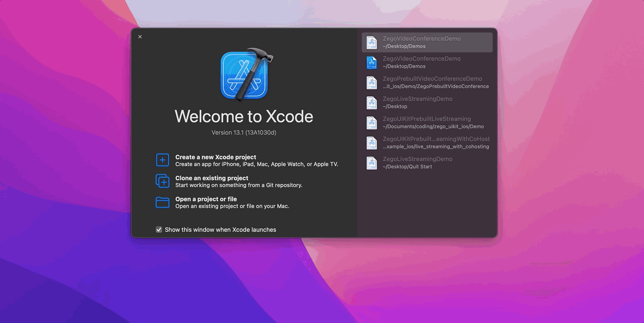
Task: Click the path ~/Desktop/Quit Start
Action: 407,167
